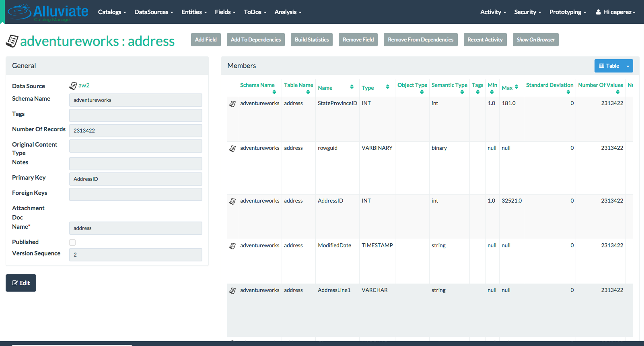Viewport: 644px width, 346px height.
Task: Click the Original Content Type field
Action: click(x=136, y=146)
